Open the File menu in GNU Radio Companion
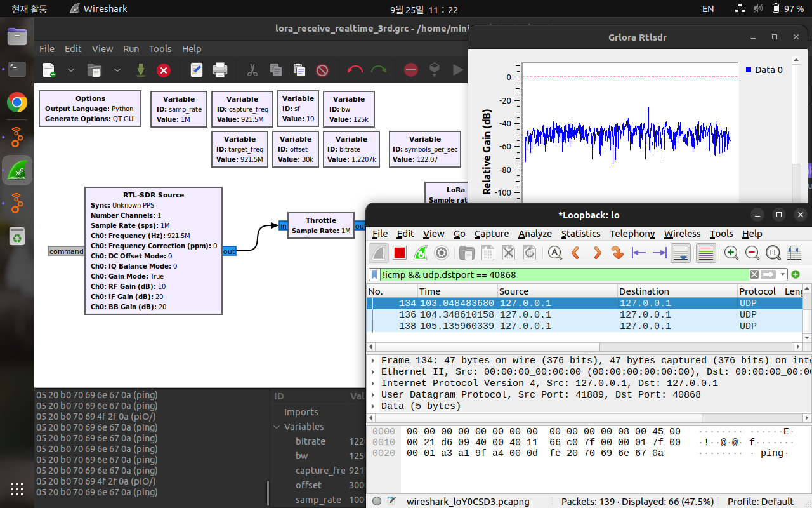812x508 pixels. click(x=47, y=49)
